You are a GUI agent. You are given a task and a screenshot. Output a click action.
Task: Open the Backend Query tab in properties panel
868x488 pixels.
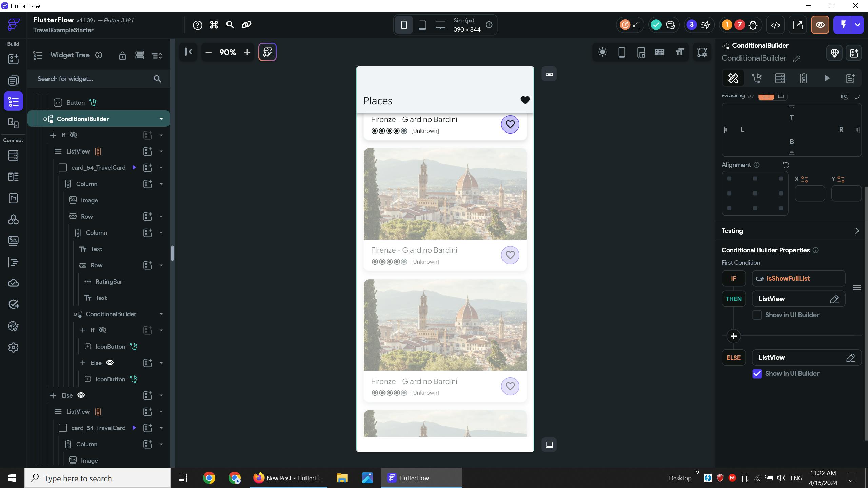click(780, 78)
